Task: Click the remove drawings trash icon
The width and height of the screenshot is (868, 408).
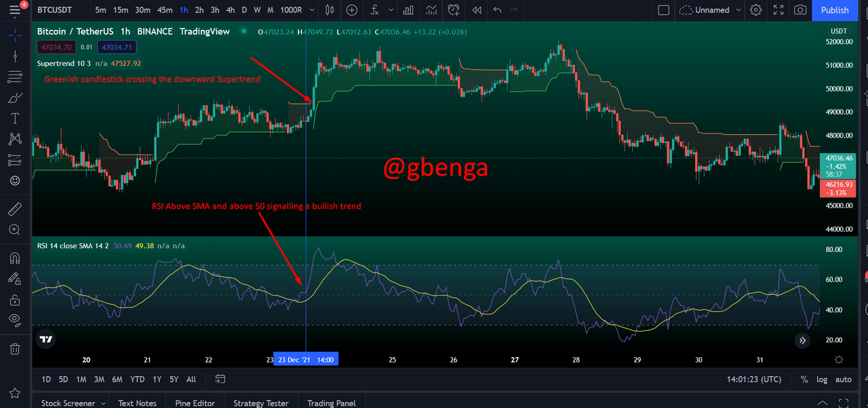Action: point(15,349)
